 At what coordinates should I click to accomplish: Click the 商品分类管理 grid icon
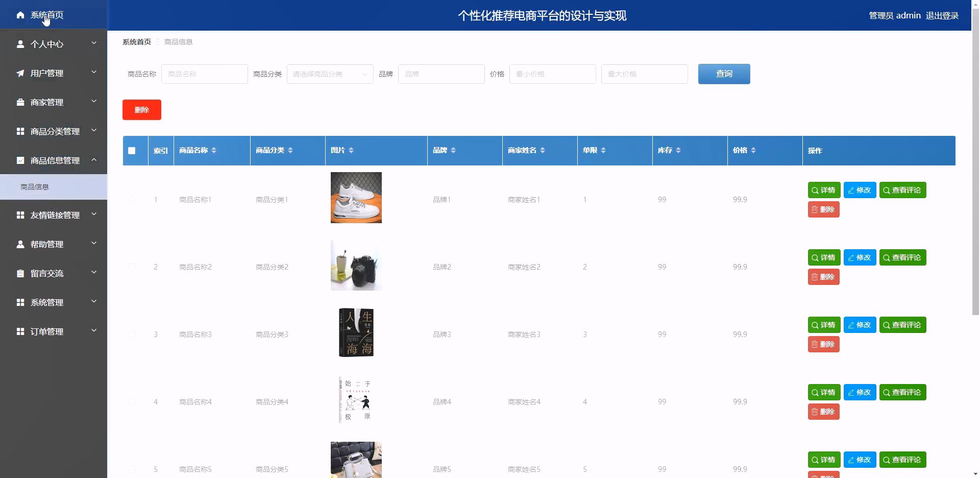pos(20,132)
